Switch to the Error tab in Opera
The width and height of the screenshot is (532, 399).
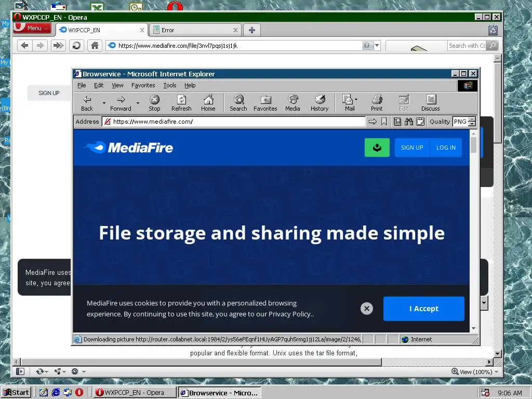[195, 30]
